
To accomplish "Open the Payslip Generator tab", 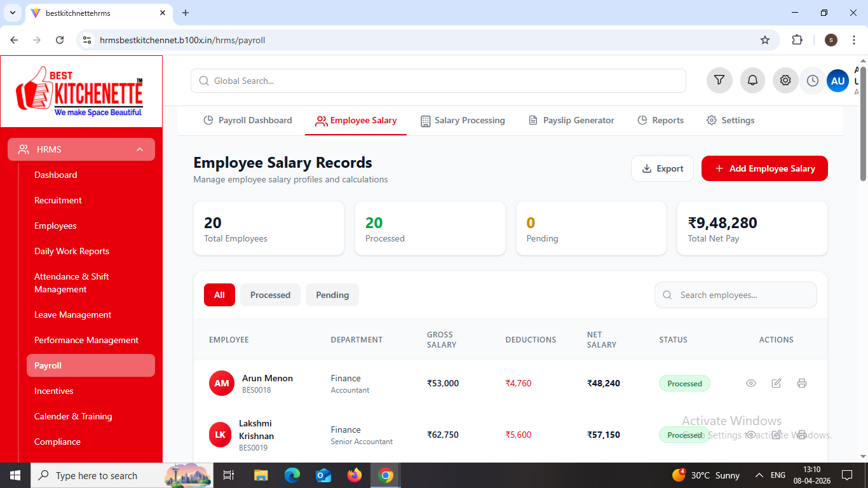I will [x=571, y=120].
